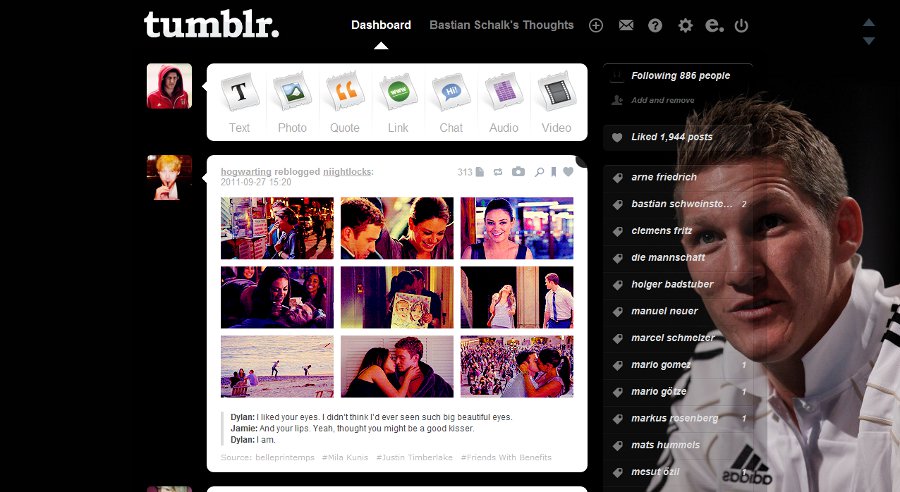Click Add and remove link
The height and width of the screenshot is (492, 900).
pyautogui.click(x=663, y=100)
